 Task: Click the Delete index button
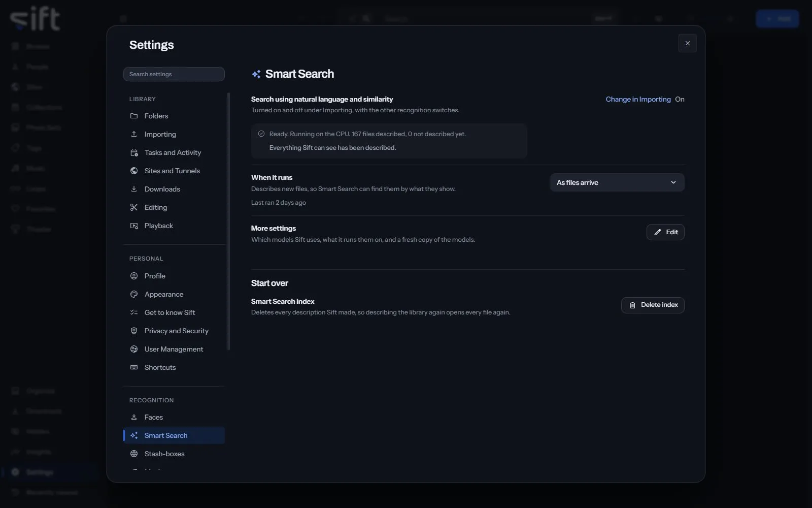(653, 305)
